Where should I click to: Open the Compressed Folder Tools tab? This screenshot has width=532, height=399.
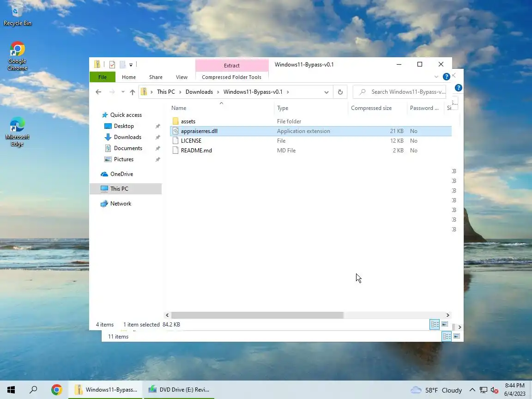click(232, 77)
